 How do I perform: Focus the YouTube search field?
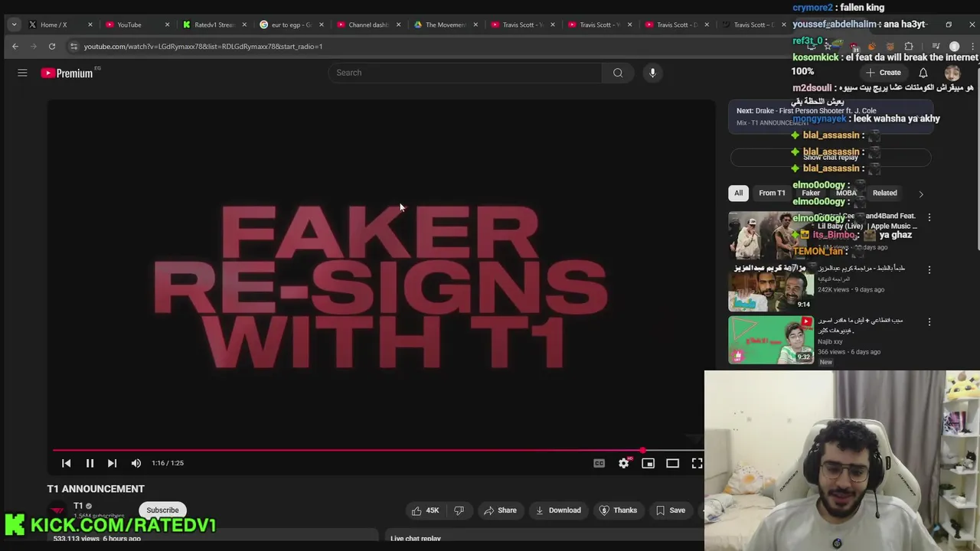coord(465,73)
